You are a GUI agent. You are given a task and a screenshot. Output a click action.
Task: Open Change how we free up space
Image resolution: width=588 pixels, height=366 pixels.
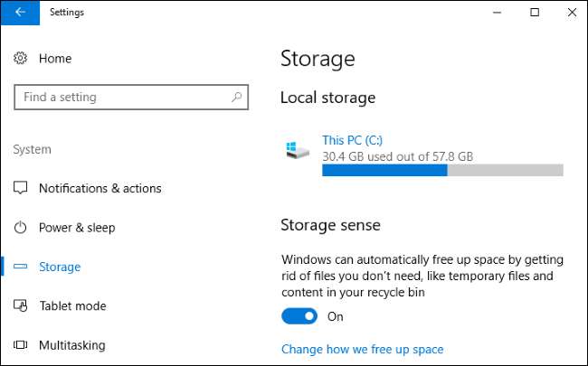click(x=362, y=349)
